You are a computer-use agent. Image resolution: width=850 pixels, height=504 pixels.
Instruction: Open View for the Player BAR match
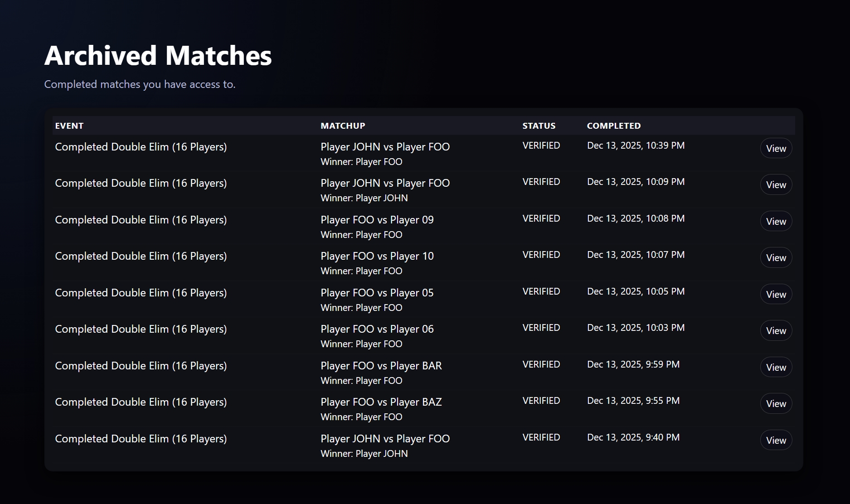point(776,367)
